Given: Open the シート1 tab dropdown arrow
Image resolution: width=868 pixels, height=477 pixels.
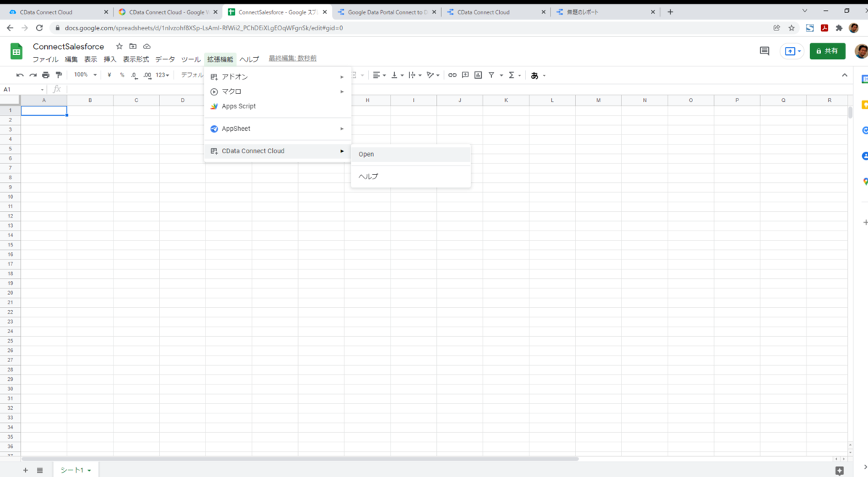Looking at the screenshot, I should click(x=89, y=470).
